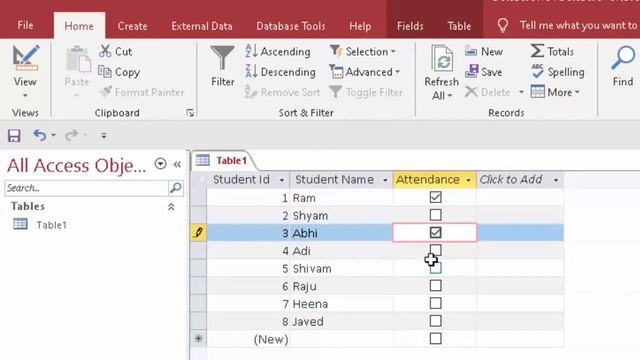
Task: Sort records in Ascending order
Action: click(x=278, y=51)
